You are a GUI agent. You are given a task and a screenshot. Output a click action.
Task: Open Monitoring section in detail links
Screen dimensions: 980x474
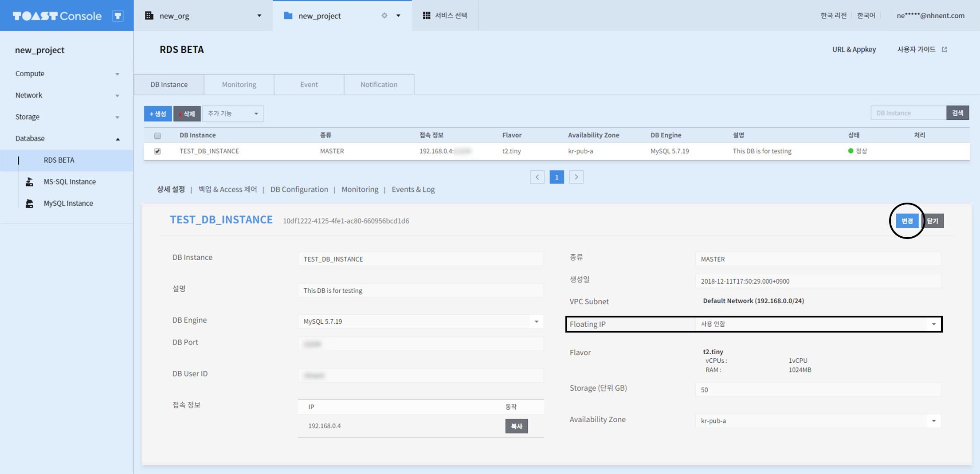coord(360,189)
